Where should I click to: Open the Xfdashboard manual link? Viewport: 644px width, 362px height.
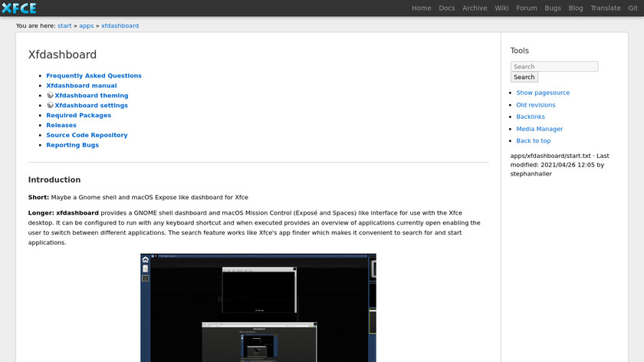81,85
